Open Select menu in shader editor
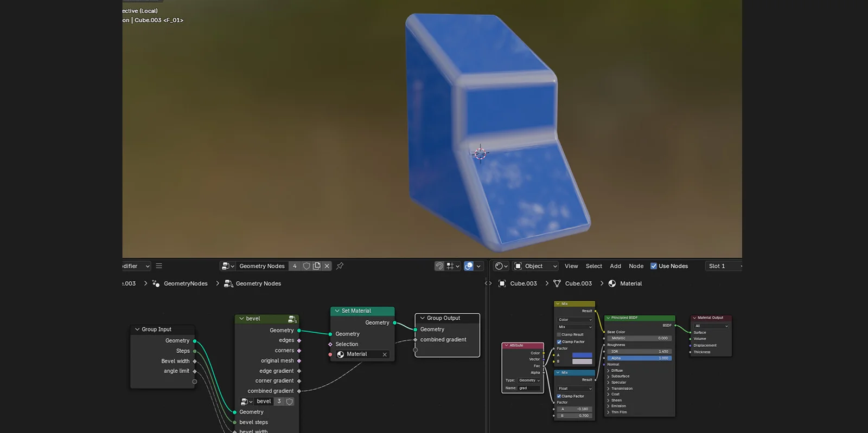Image resolution: width=868 pixels, height=433 pixels. [594, 266]
